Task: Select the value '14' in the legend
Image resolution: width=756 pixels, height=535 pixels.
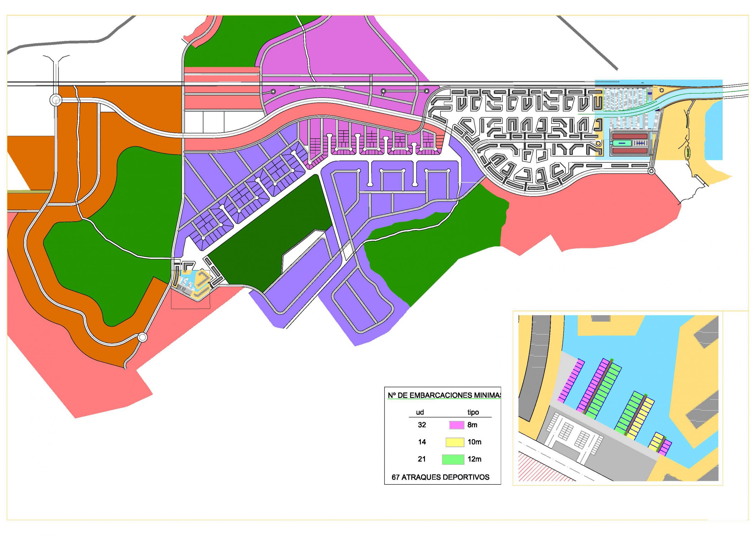Action: [422, 442]
